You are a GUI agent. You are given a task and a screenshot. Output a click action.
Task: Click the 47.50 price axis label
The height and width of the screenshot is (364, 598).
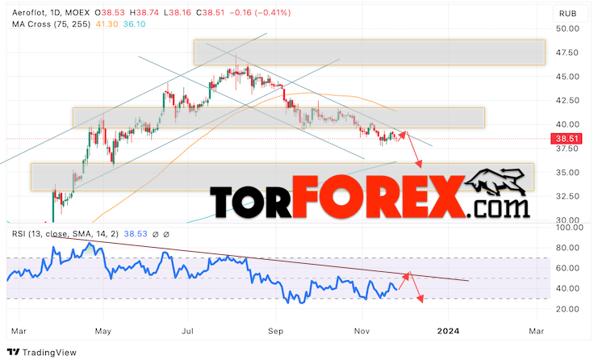(567, 52)
